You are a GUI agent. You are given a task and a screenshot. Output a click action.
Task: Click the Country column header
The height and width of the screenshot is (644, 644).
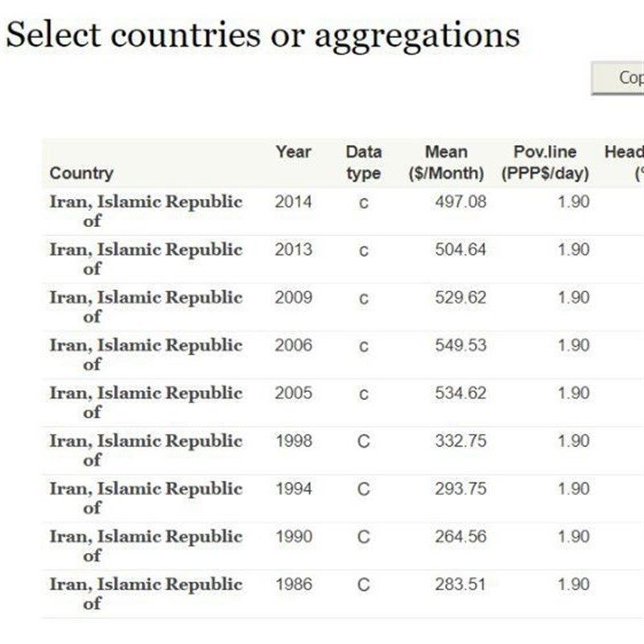(81, 173)
